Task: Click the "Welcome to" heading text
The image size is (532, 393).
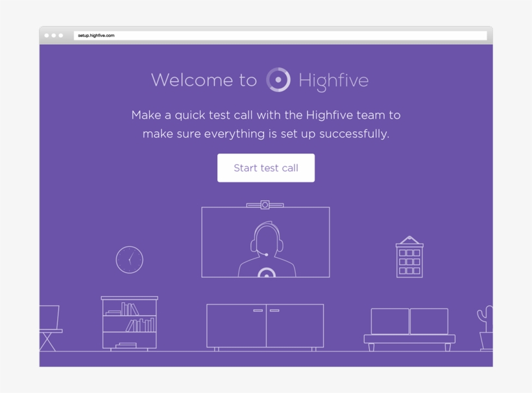Action: point(204,80)
